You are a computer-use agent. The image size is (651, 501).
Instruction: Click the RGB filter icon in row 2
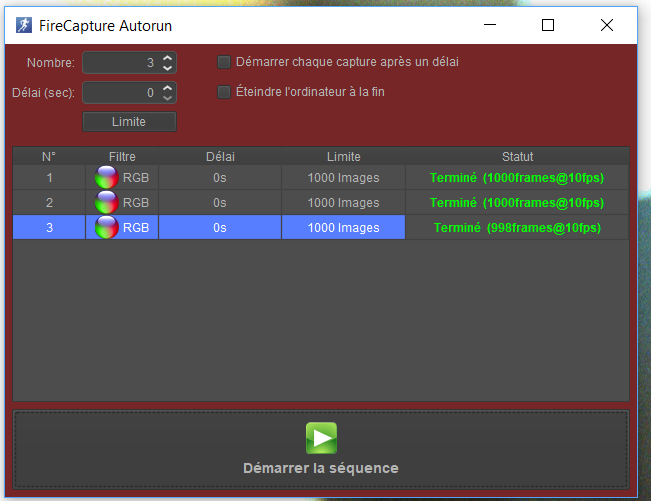[107, 203]
